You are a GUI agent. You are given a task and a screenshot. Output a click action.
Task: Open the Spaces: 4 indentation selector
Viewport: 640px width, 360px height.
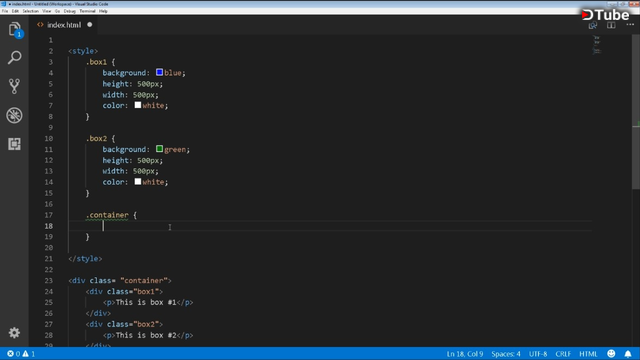pyautogui.click(x=506, y=354)
